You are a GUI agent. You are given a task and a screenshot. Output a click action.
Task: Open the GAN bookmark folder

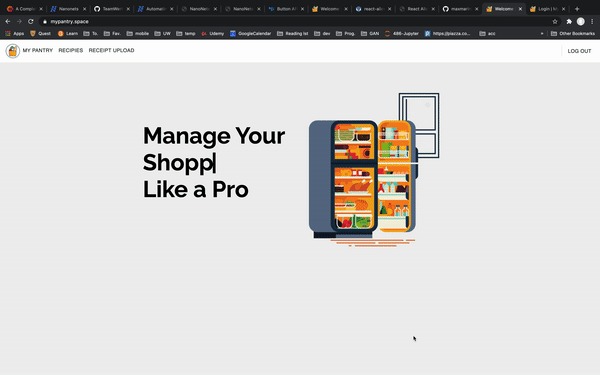[x=370, y=34]
